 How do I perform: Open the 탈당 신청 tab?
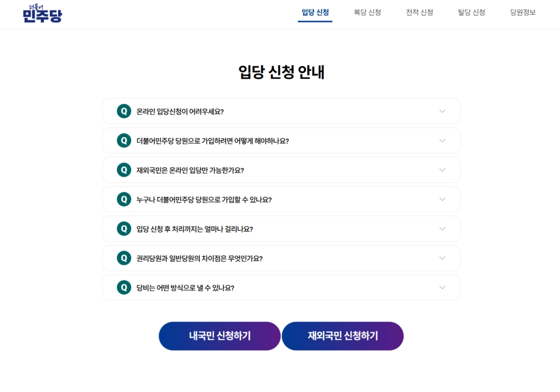(471, 13)
